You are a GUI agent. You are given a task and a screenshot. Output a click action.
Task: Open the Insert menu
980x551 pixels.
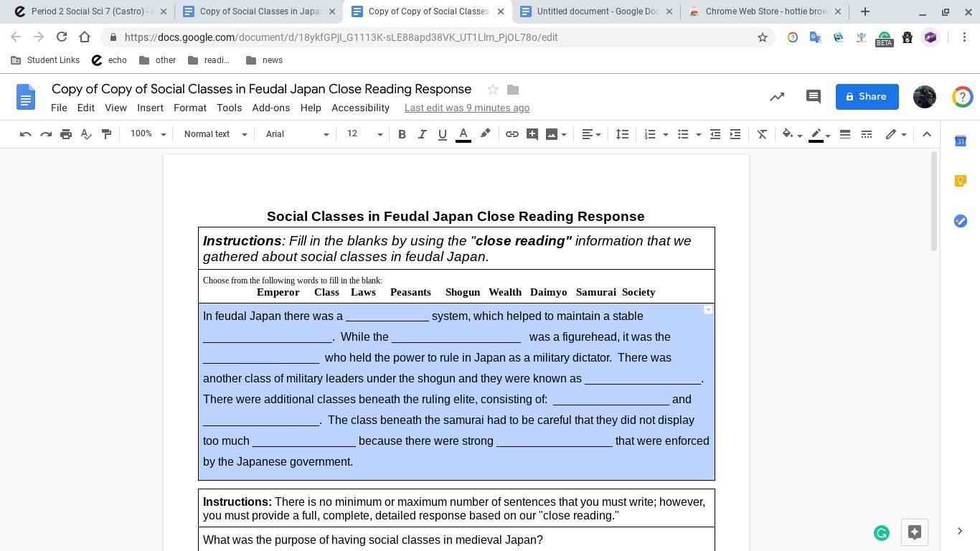(x=150, y=108)
